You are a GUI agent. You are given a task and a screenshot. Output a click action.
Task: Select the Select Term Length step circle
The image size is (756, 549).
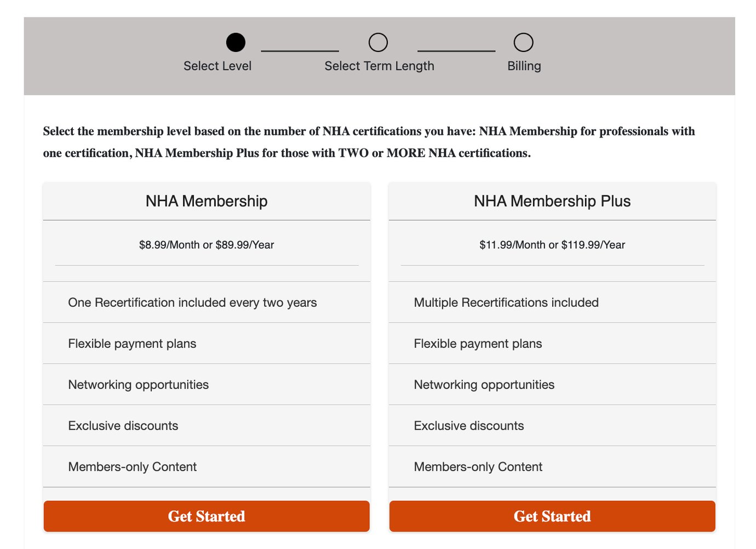pyautogui.click(x=378, y=42)
